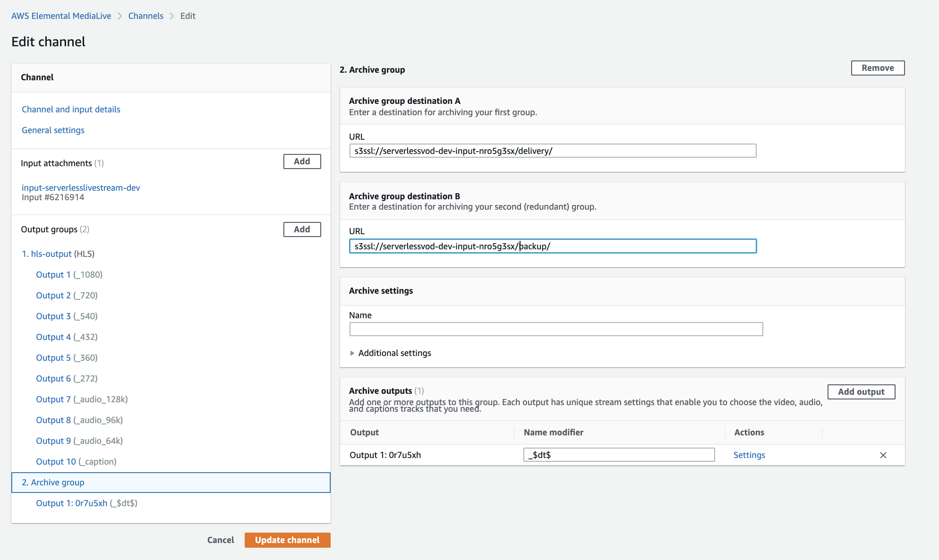Click Add for Output groups
This screenshot has width=939, height=560.
[301, 229]
